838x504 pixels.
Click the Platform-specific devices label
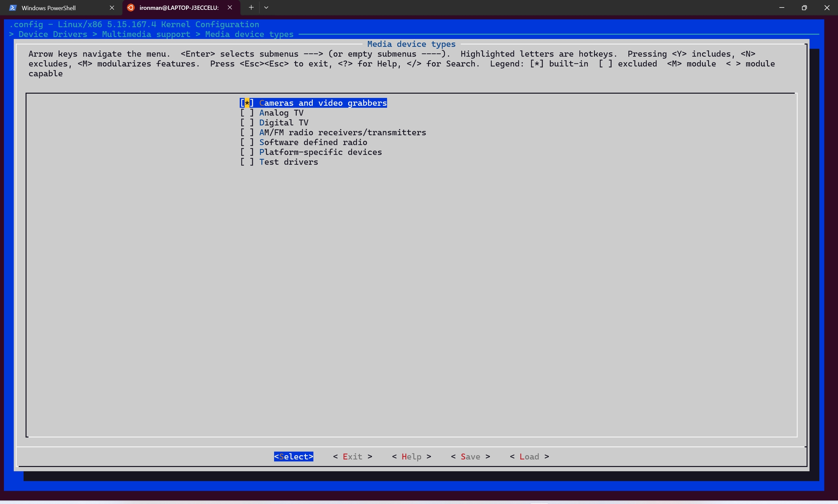pos(321,152)
